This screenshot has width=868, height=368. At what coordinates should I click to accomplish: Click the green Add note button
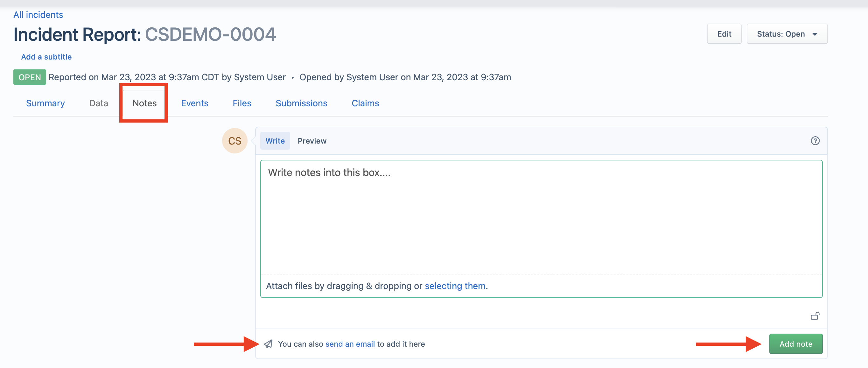(795, 344)
